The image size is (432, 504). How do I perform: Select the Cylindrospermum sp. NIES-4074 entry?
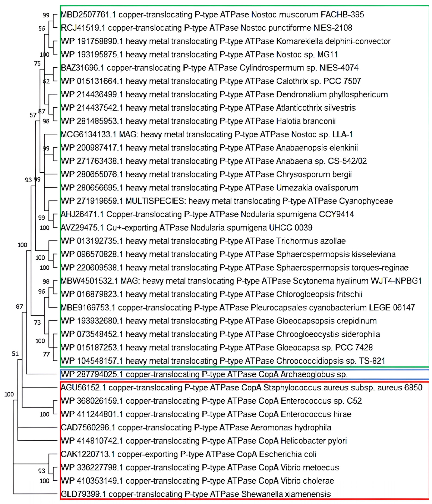[209, 68]
